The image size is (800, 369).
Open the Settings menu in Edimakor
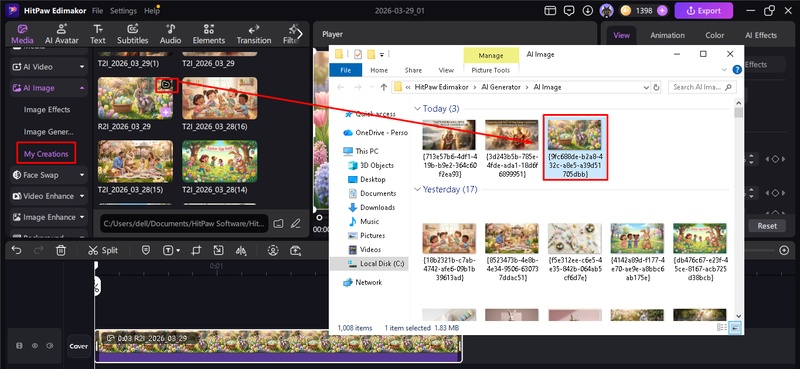(123, 11)
